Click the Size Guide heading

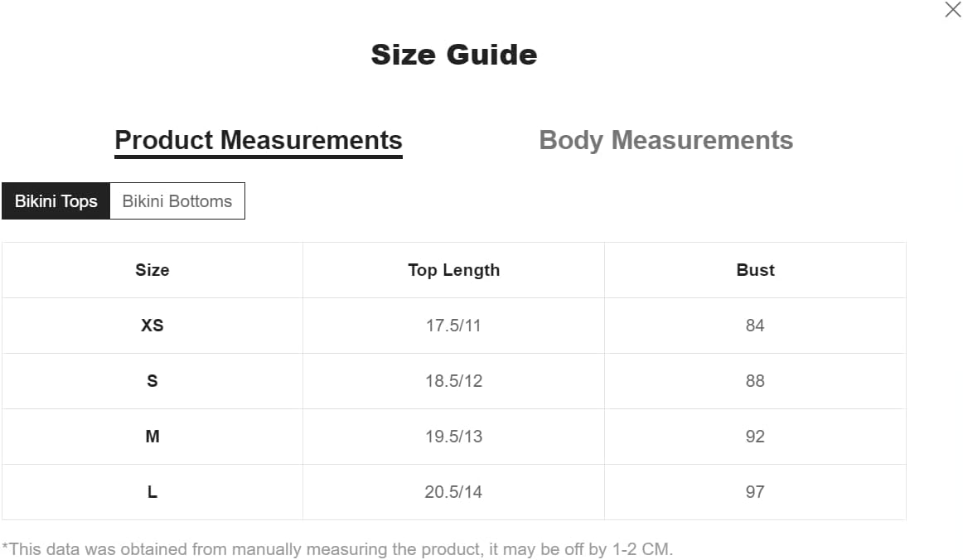454,55
